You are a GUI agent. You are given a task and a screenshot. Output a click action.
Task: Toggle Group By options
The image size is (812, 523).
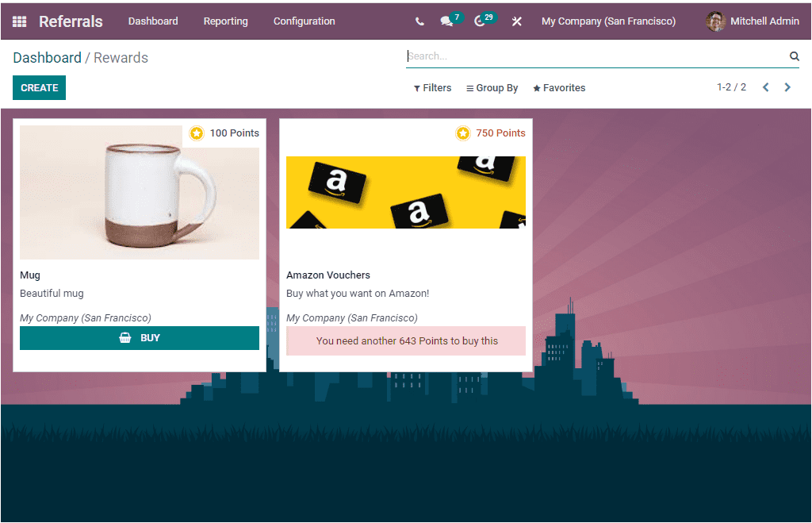tap(492, 87)
